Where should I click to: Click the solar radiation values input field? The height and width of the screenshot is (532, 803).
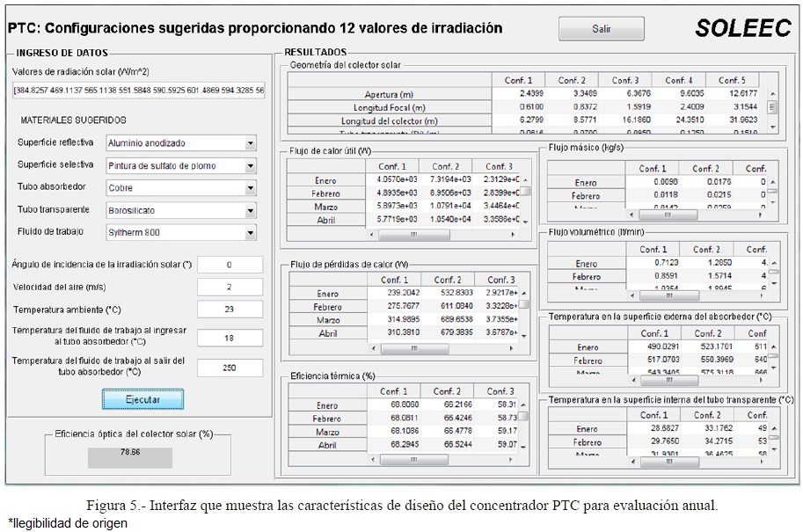pos(138,91)
